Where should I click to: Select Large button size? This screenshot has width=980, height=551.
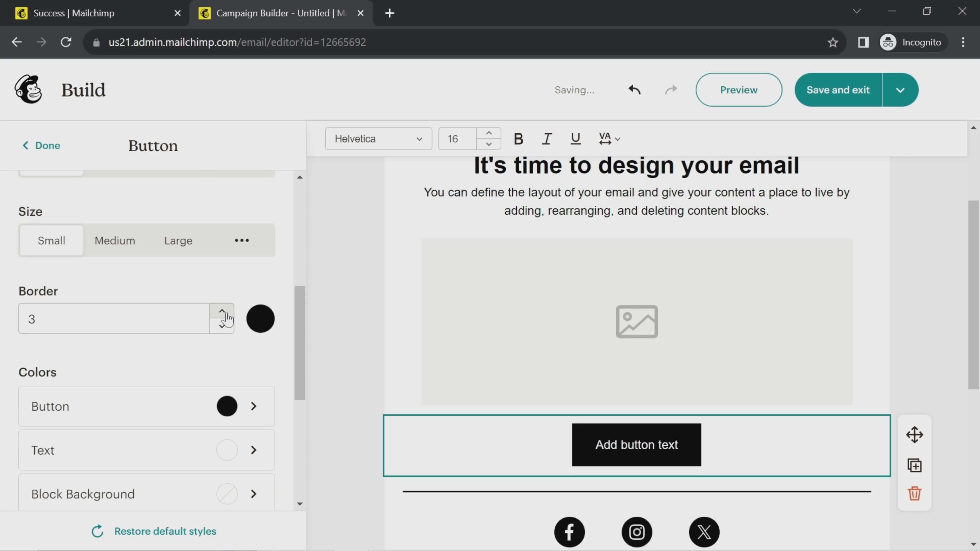click(x=178, y=240)
